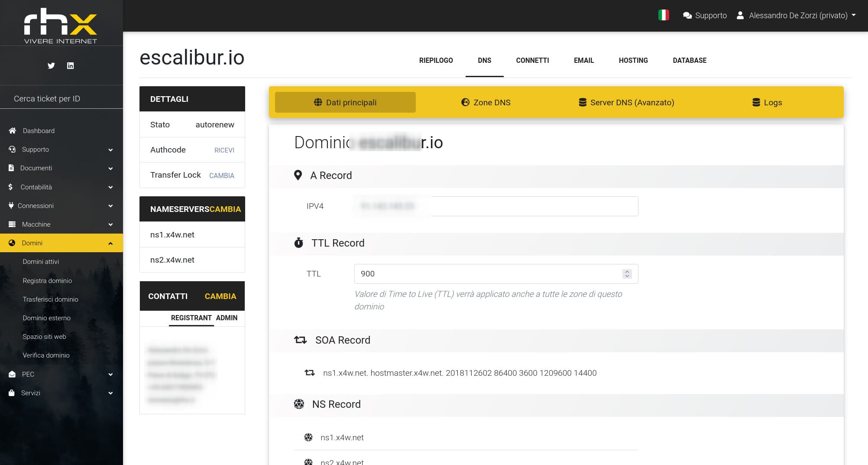
Task: Click CAMBIA in the Contatti header
Action: pos(220,296)
